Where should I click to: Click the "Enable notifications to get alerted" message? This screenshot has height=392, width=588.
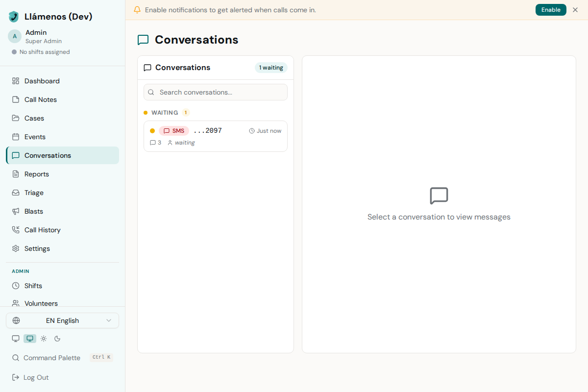[x=230, y=10]
